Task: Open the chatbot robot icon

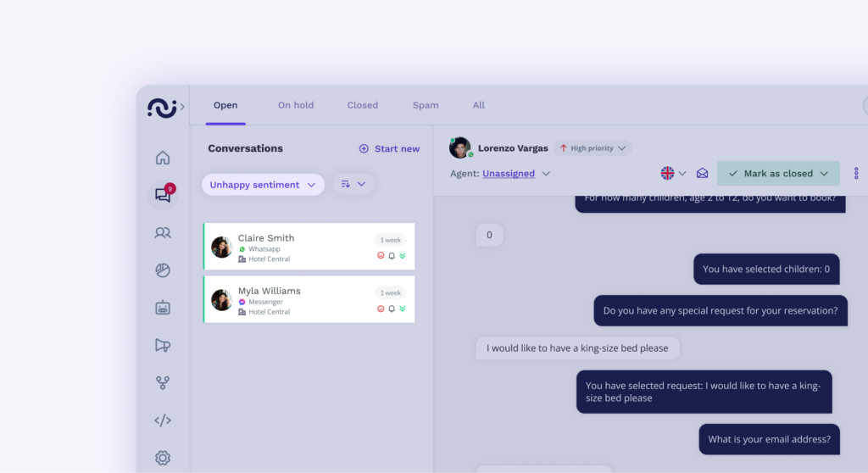Action: [162, 308]
